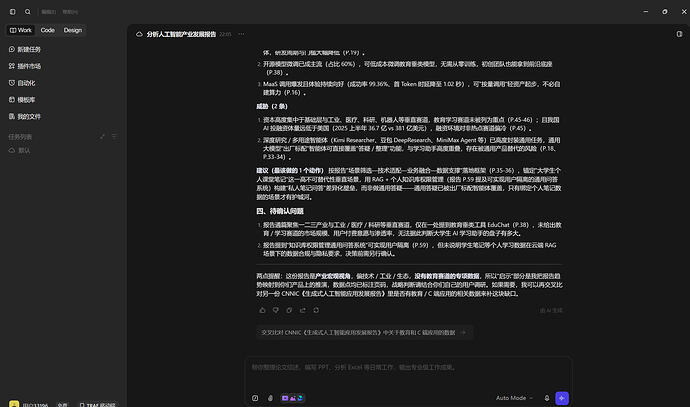This screenshot has height=407, width=690.
Task: Open the search magnifier icon
Action: pyautogui.click(x=28, y=12)
